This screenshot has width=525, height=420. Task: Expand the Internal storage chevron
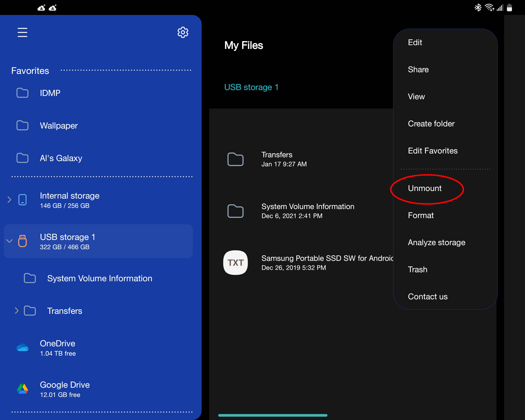(9, 200)
